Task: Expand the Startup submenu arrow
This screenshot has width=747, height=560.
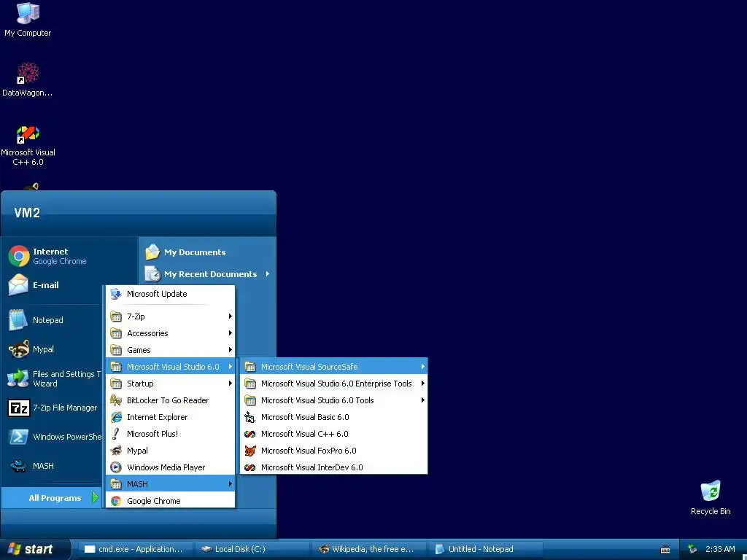Action: (230, 384)
